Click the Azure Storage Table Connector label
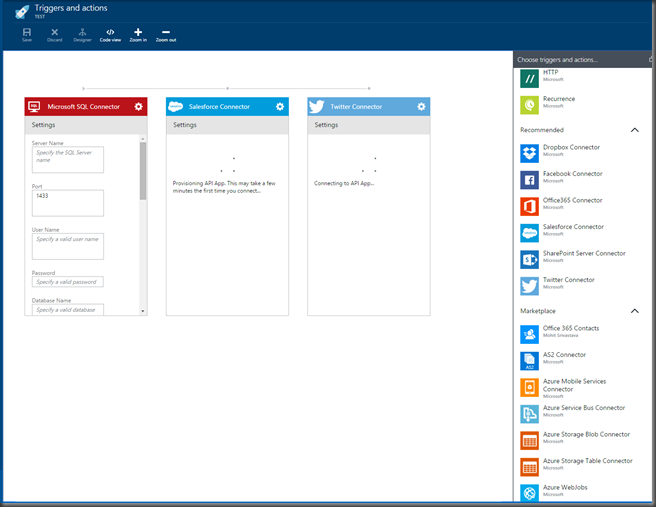 click(x=587, y=461)
